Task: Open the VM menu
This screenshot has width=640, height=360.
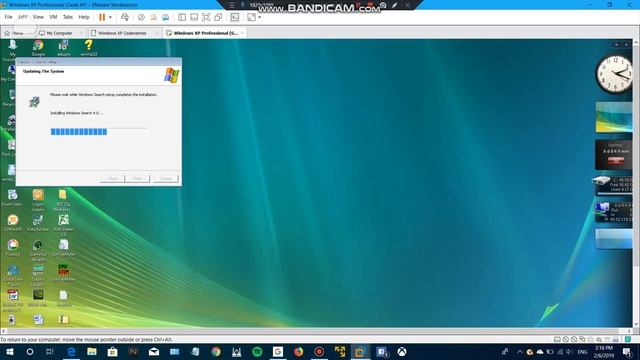Action: 53,17
